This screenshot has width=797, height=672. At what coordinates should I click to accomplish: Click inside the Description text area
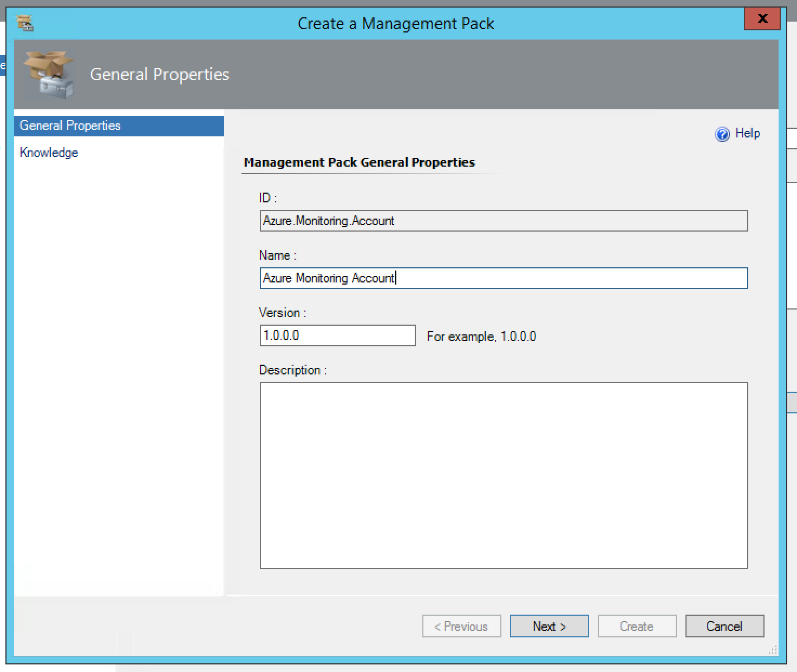(x=504, y=476)
